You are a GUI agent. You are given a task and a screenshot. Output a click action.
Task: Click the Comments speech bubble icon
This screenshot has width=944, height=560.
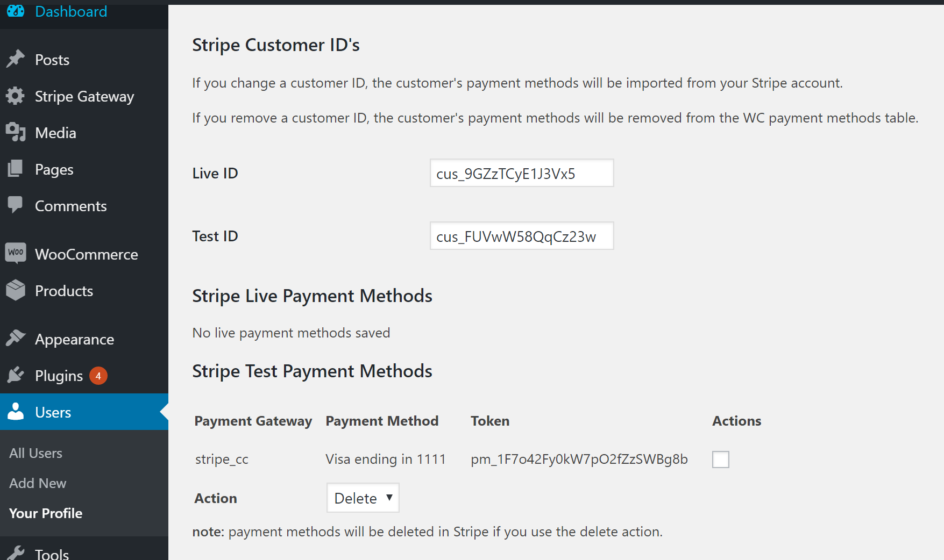coord(16,205)
